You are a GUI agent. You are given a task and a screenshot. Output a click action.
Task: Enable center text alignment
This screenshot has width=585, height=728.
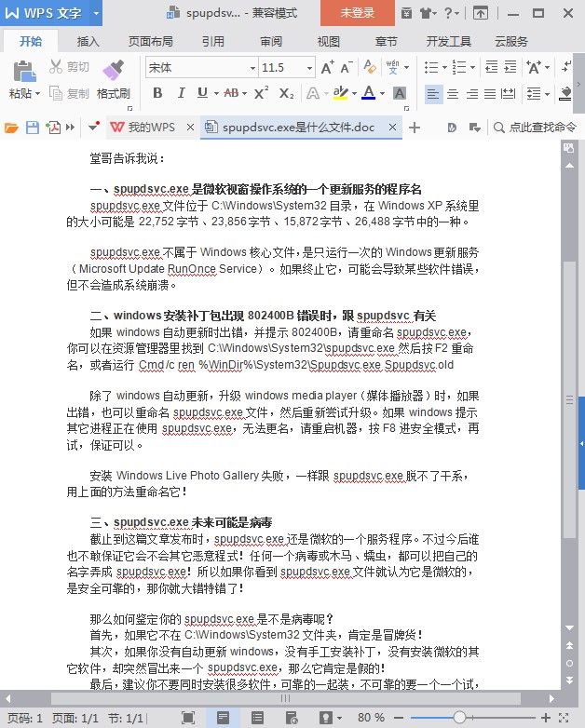(x=453, y=94)
